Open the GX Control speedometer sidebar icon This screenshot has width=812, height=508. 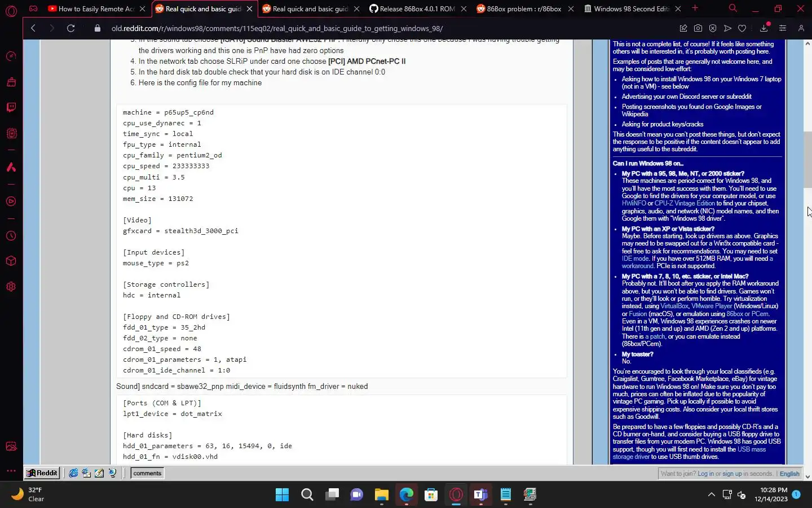(11, 56)
